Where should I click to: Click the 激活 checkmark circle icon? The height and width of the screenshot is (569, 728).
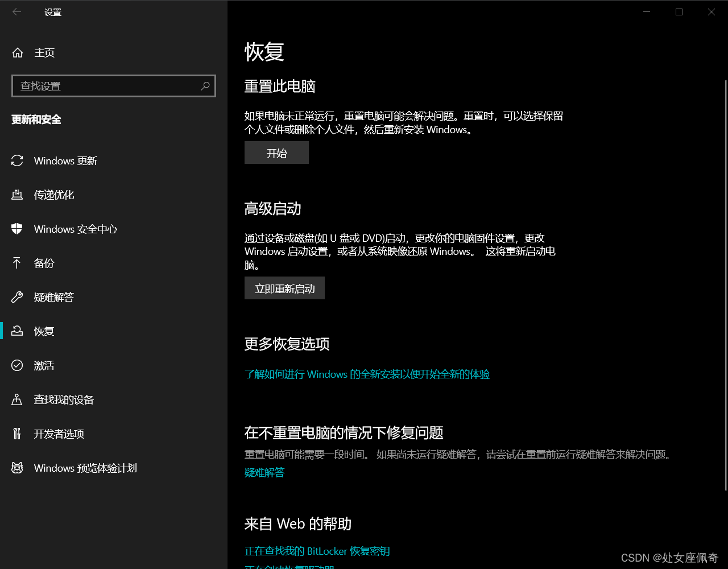pos(17,365)
